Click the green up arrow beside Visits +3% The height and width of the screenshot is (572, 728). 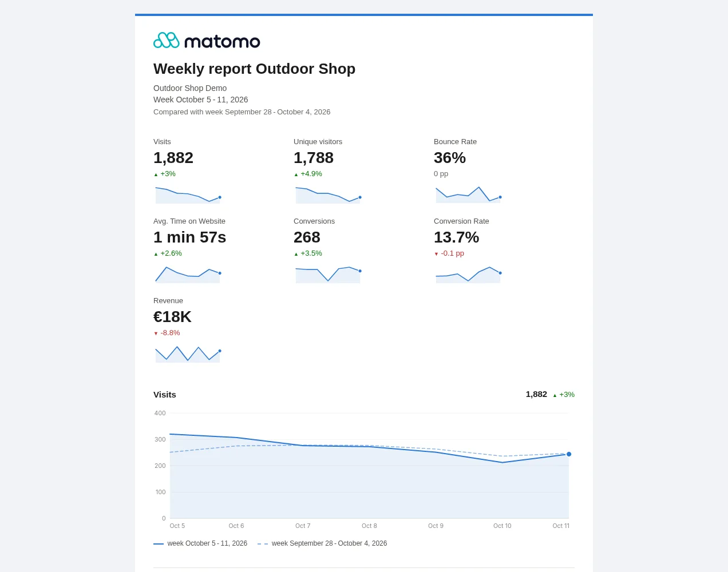[156, 174]
